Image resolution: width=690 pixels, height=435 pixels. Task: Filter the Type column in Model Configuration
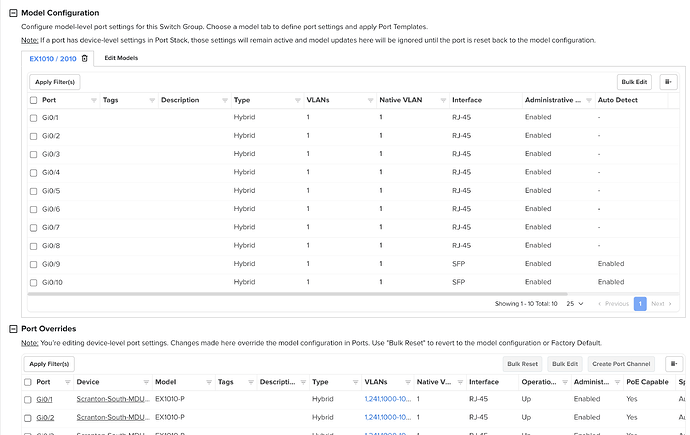(297, 100)
